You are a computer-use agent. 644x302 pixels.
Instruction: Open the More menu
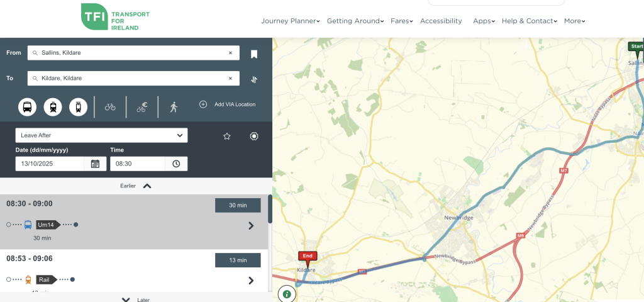(575, 21)
